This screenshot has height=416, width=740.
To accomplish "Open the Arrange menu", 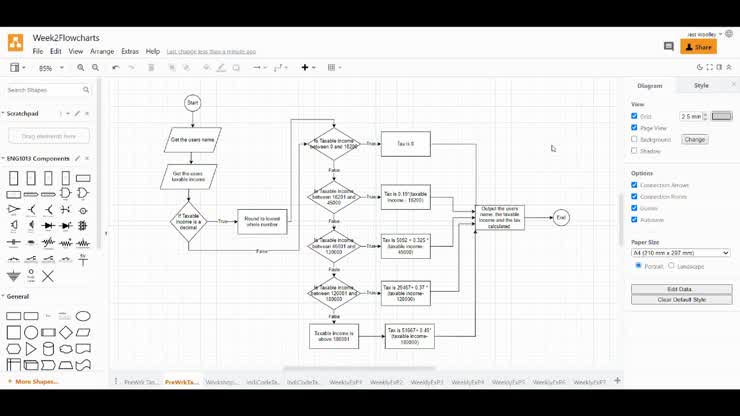I will point(102,51).
